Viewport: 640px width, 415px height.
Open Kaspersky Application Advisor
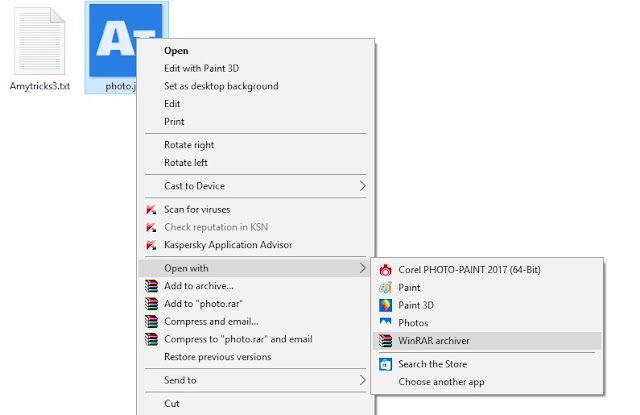click(256, 245)
